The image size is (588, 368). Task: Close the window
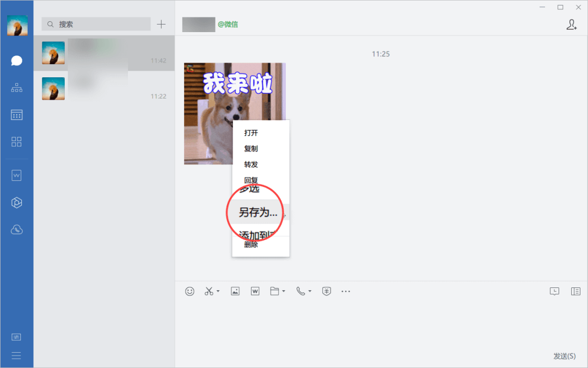tap(578, 7)
